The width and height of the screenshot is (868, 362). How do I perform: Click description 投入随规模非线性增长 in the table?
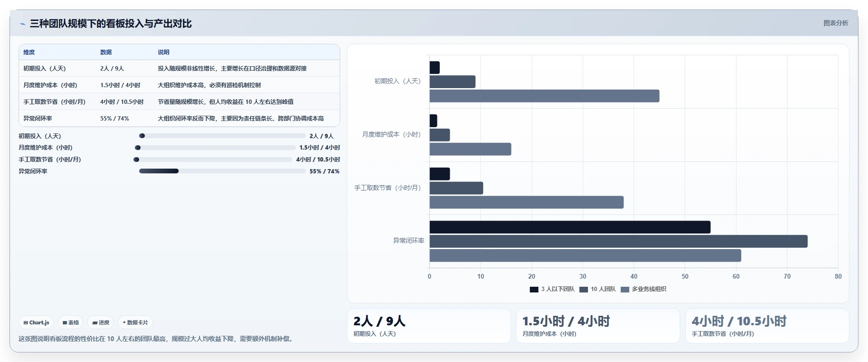pos(232,69)
